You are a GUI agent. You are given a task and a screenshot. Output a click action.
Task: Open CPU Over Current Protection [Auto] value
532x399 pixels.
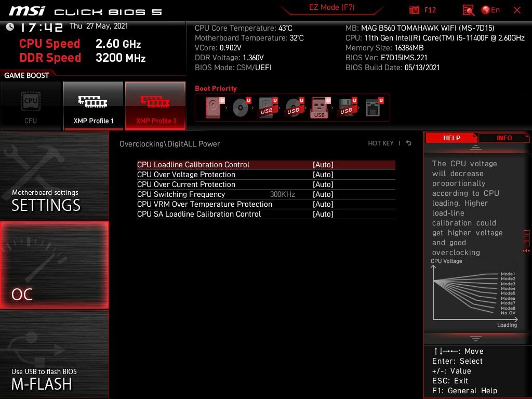pos(323,184)
